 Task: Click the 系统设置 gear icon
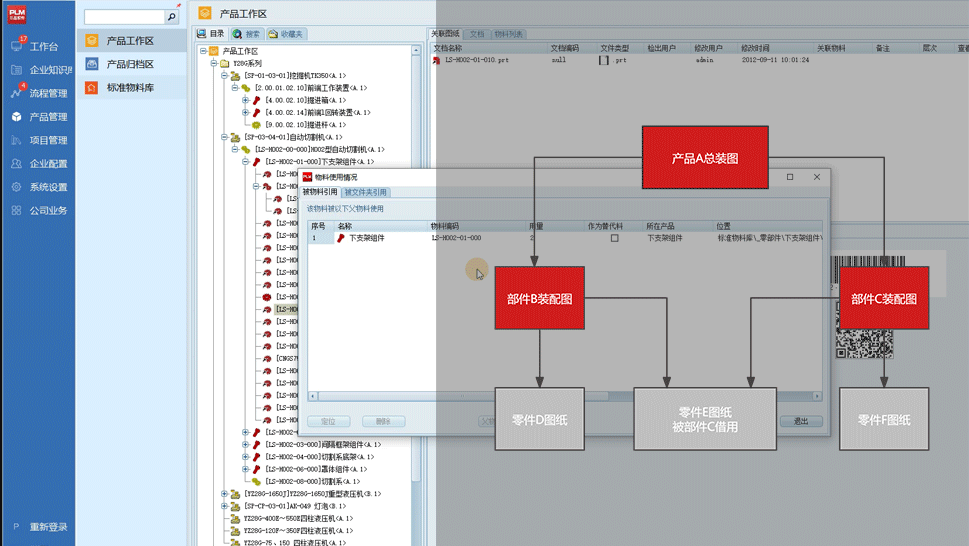[x=17, y=187]
